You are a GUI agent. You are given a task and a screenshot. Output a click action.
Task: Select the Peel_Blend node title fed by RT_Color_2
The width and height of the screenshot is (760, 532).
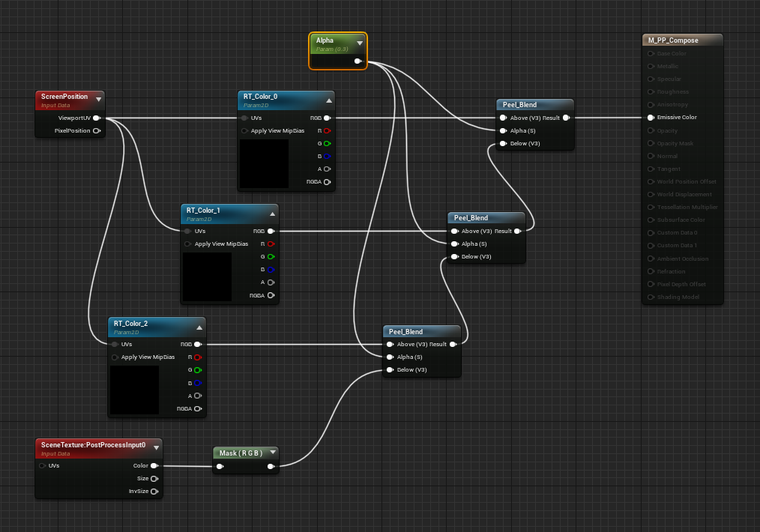point(405,331)
